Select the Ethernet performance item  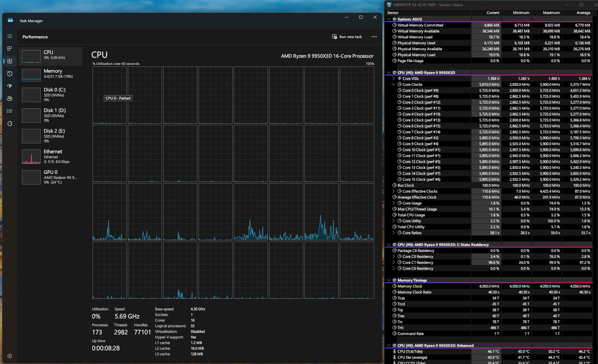coord(50,156)
